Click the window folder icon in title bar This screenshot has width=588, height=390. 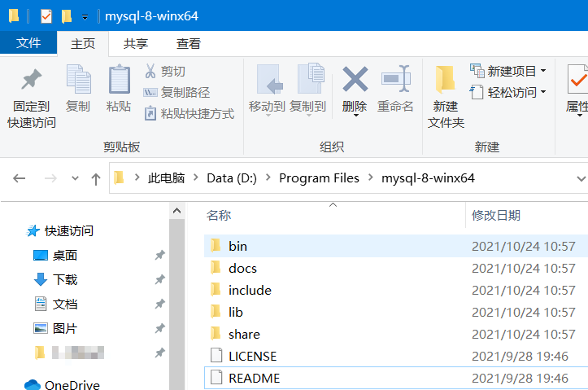pyautogui.click(x=14, y=15)
